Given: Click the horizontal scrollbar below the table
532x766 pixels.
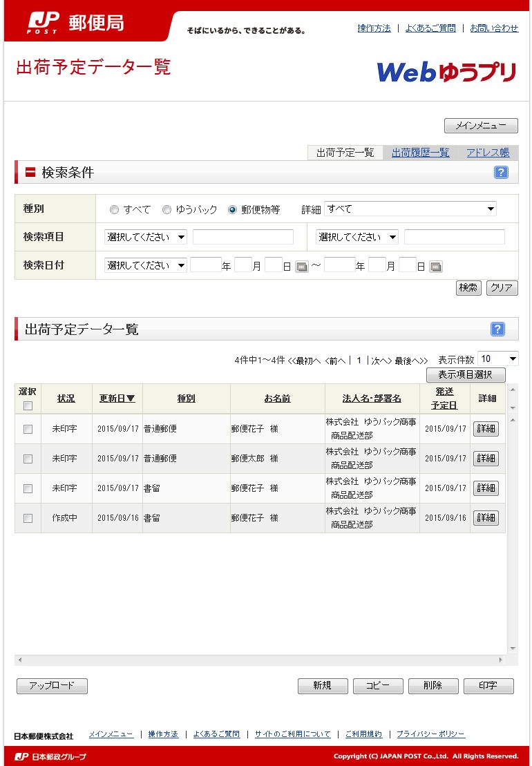Looking at the screenshot, I should pyautogui.click(x=261, y=660).
